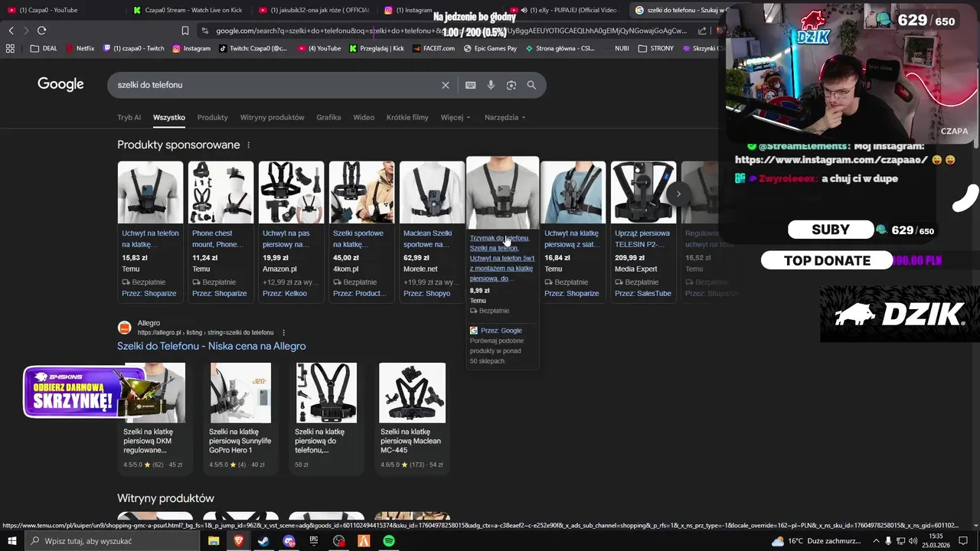Open the Produkty sponsorowane three-dot menu
Image resolution: width=980 pixels, height=551 pixels.
(248, 145)
